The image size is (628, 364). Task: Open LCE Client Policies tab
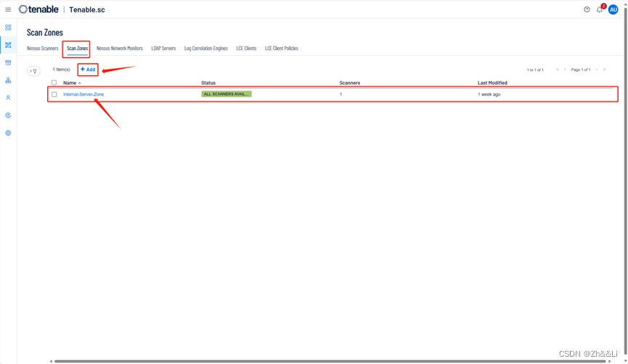click(282, 49)
